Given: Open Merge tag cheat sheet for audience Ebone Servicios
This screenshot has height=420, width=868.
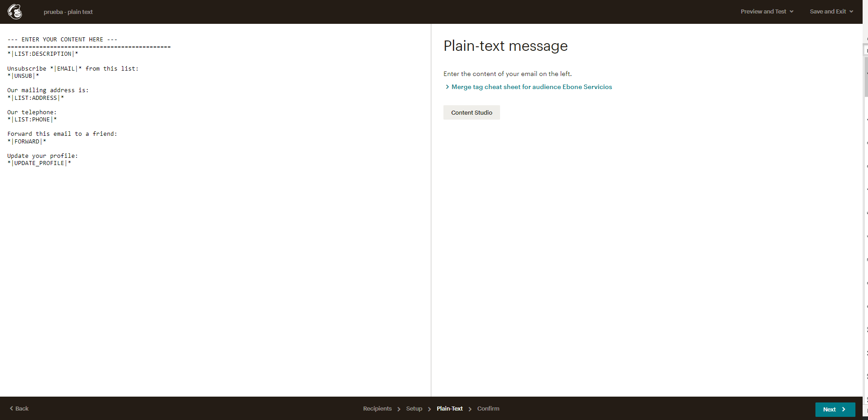Looking at the screenshot, I should point(531,86).
